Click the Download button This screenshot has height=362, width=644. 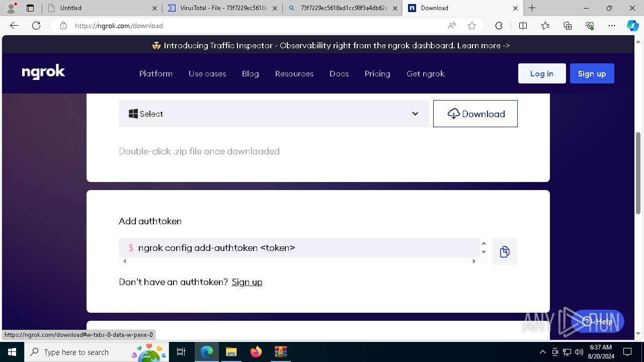coord(475,114)
